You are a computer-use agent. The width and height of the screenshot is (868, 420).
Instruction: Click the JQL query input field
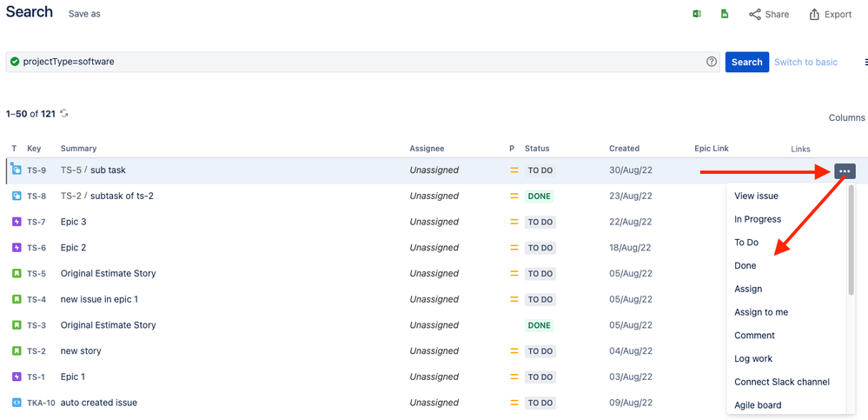pyautogui.click(x=363, y=62)
